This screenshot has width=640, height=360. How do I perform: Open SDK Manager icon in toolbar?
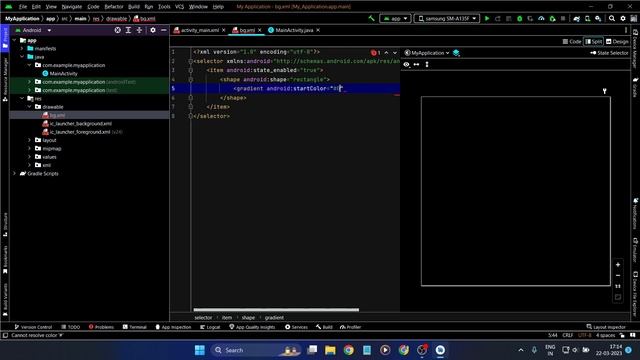coord(598,18)
